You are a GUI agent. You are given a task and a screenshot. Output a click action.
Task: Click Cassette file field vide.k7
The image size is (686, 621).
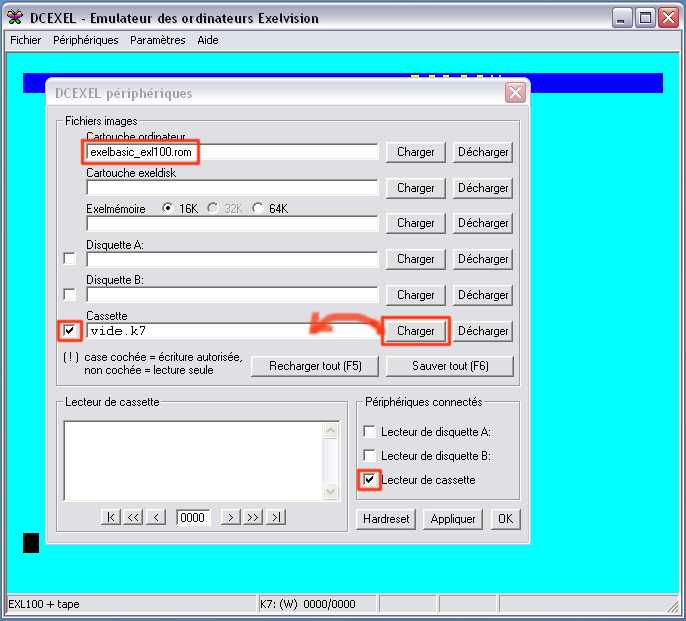click(232, 331)
